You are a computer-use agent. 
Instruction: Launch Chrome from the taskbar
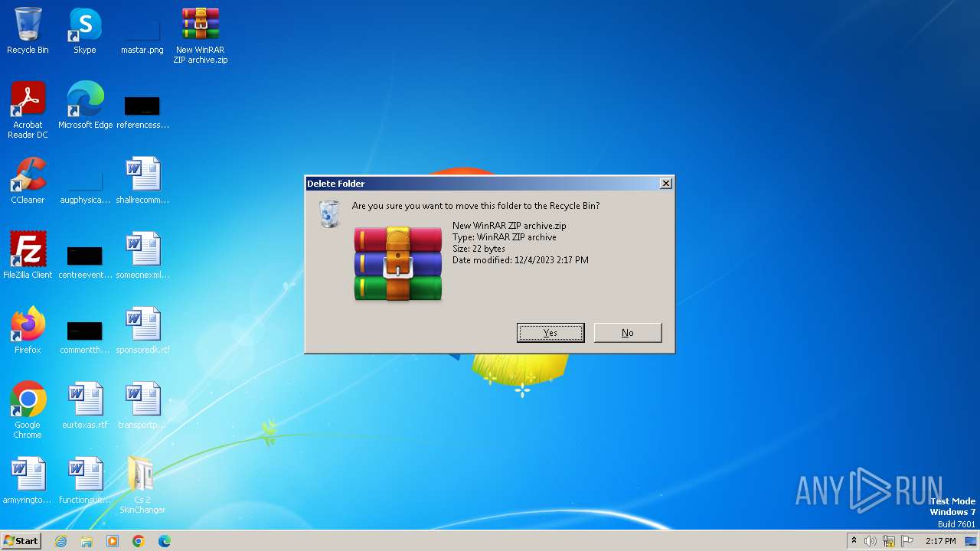coord(139,541)
